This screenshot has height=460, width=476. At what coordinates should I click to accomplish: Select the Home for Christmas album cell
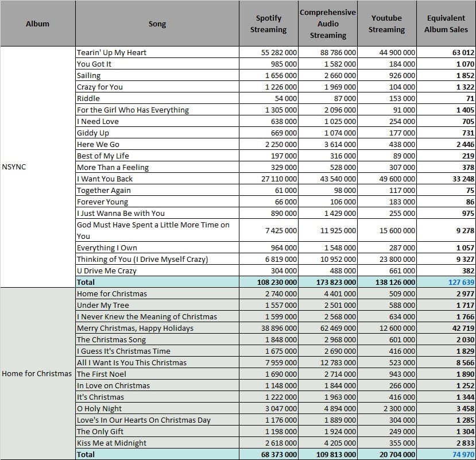(x=38, y=373)
